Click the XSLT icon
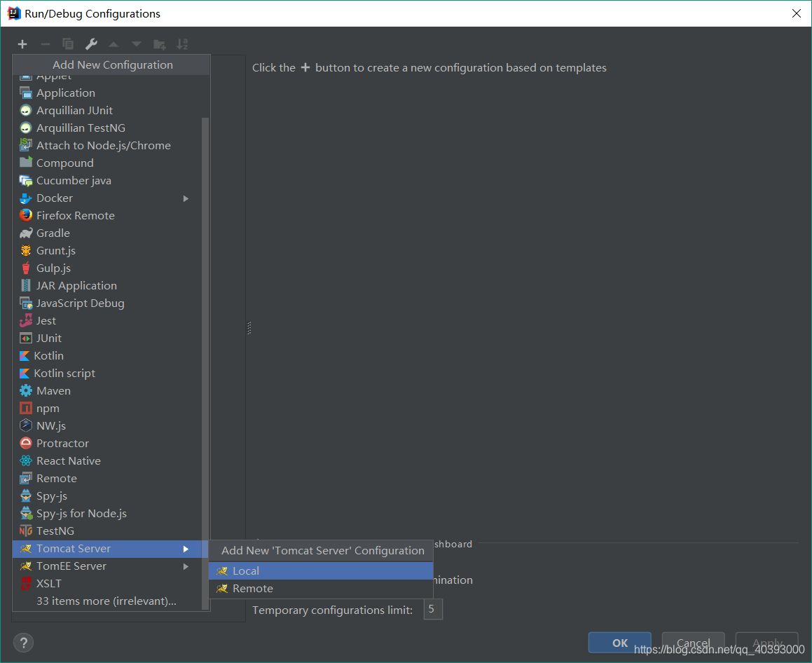 [x=26, y=584]
